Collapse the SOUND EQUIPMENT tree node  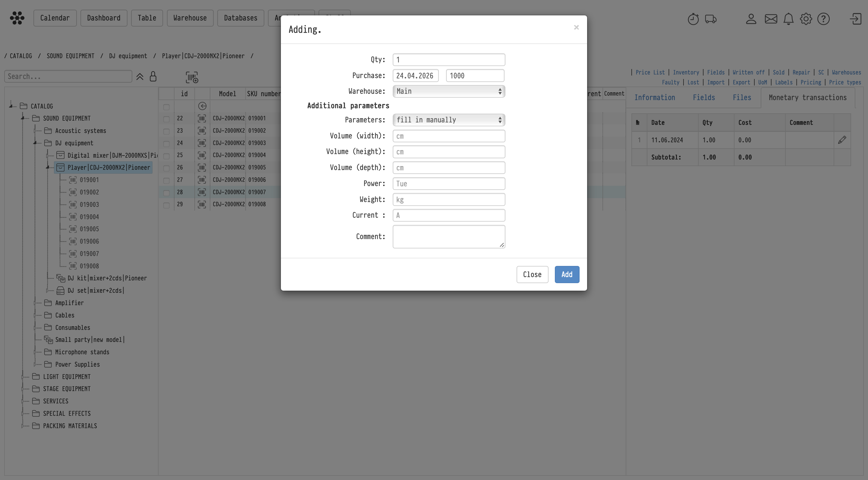point(23,118)
